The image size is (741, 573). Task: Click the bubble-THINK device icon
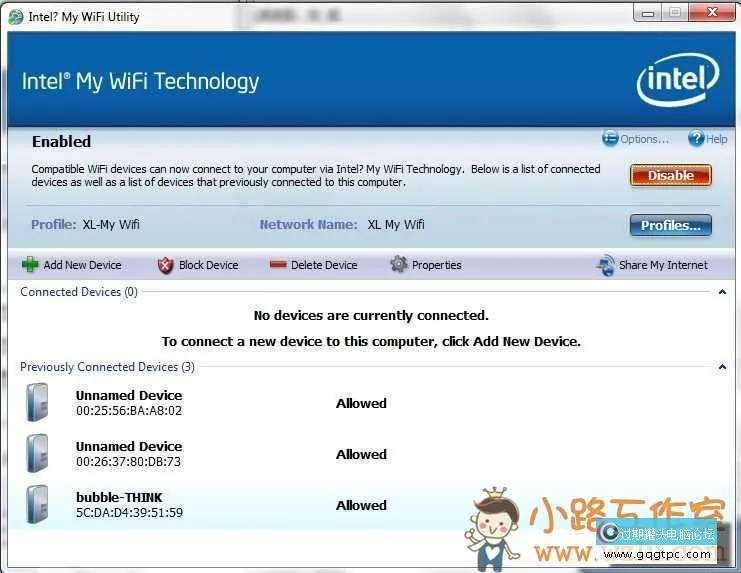37,505
